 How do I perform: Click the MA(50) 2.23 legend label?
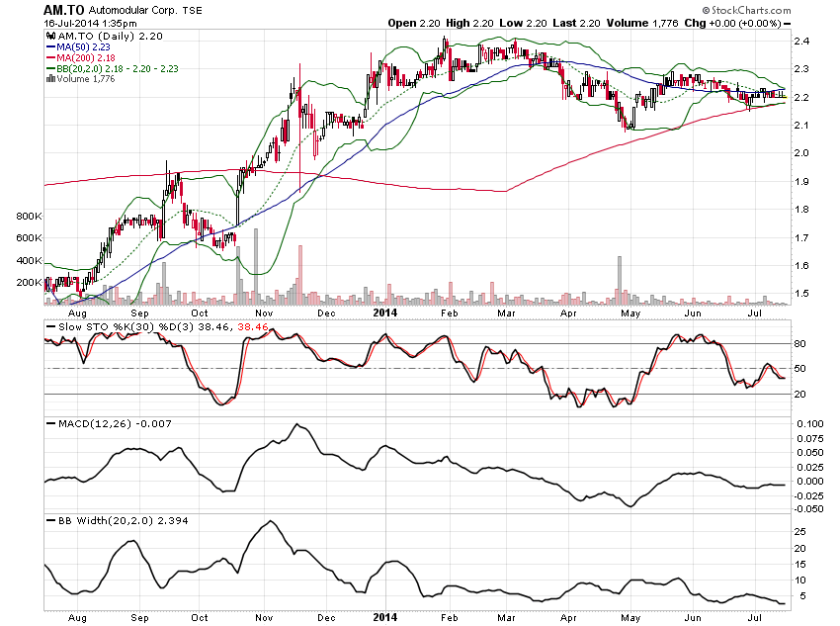(83, 47)
